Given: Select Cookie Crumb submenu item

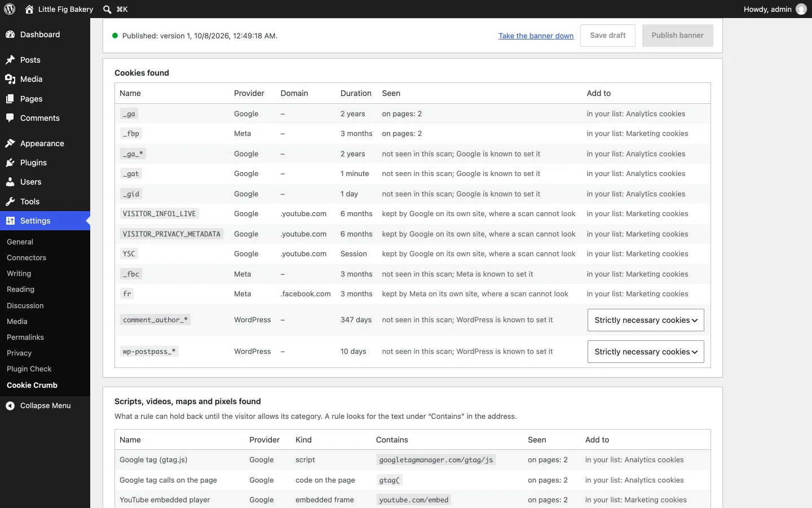Looking at the screenshot, I should pos(32,385).
